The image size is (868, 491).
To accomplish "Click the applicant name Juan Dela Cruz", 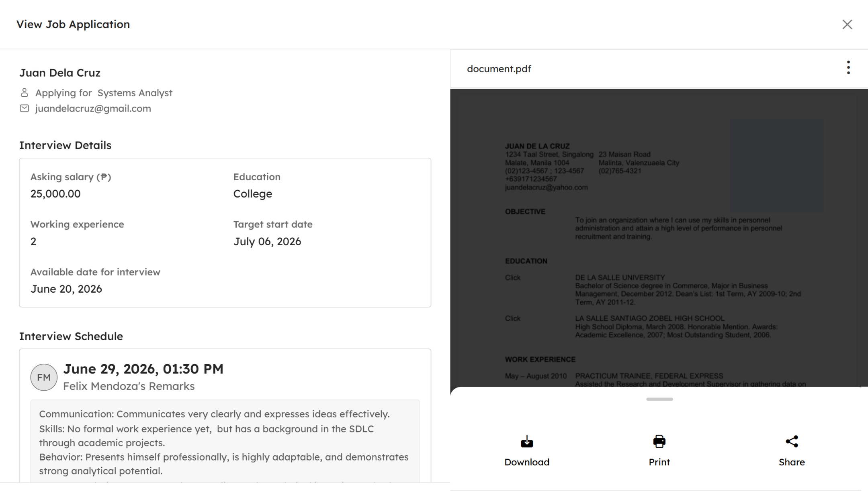I will tap(60, 73).
